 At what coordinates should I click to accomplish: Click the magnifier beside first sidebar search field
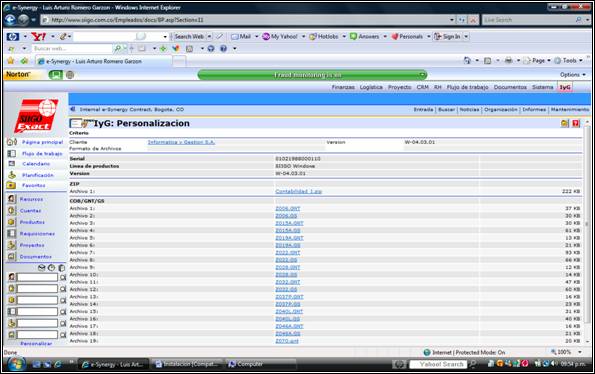pyautogui.click(x=63, y=278)
